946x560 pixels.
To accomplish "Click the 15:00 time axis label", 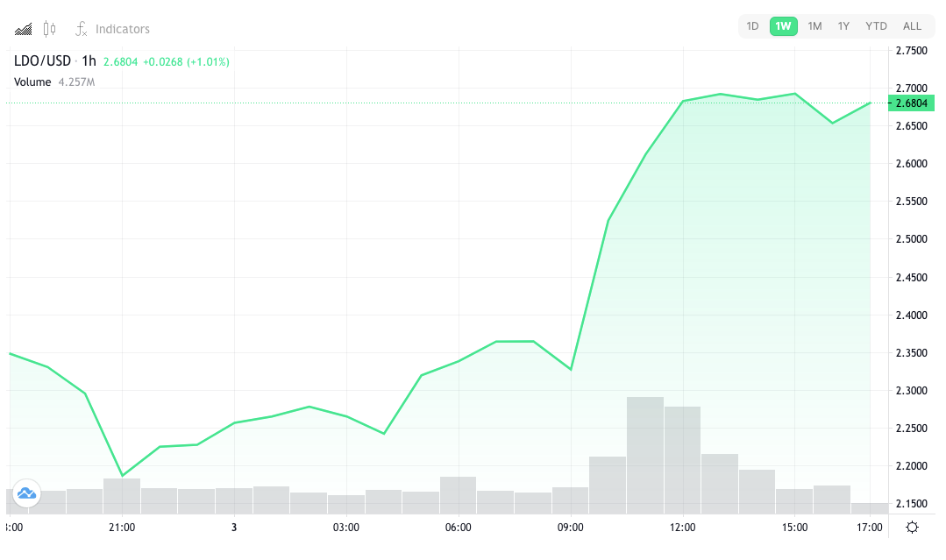I will pos(794,528).
